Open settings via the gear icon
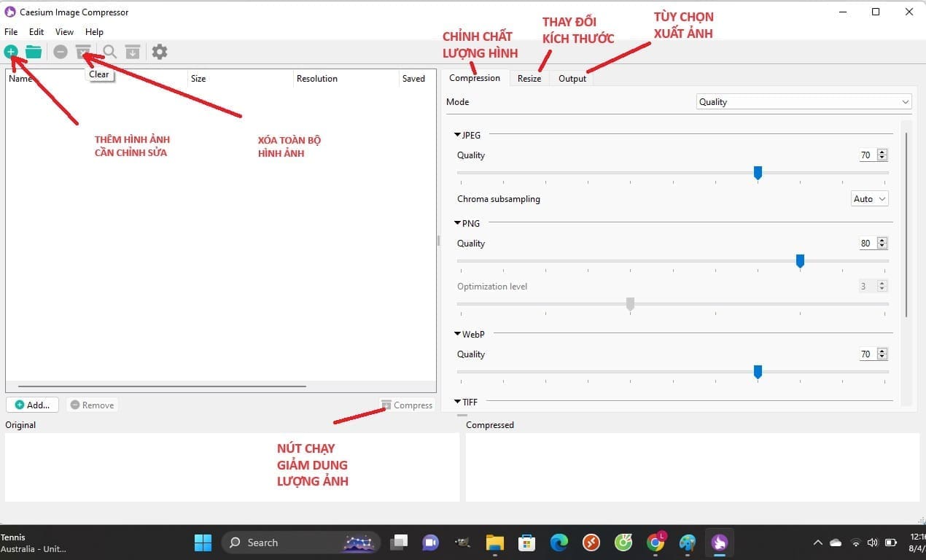This screenshot has width=926, height=560. 160,52
